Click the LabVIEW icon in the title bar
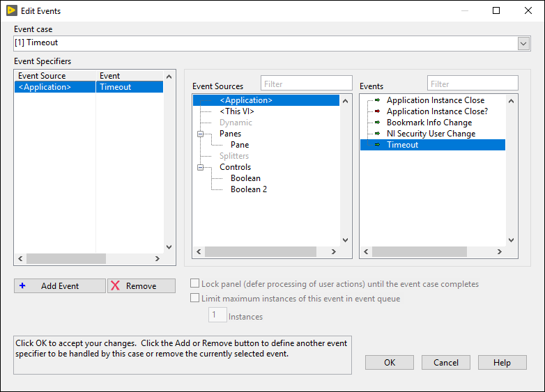 [x=11, y=10]
